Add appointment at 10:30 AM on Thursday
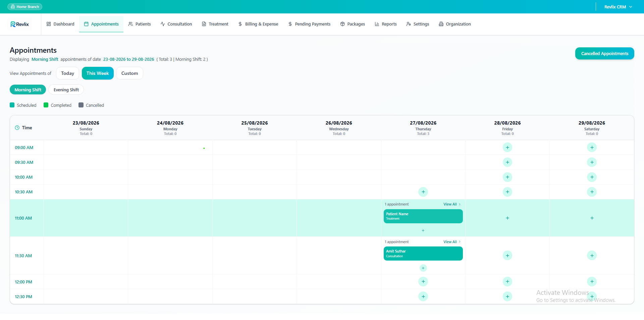644x320 pixels. coord(423,192)
